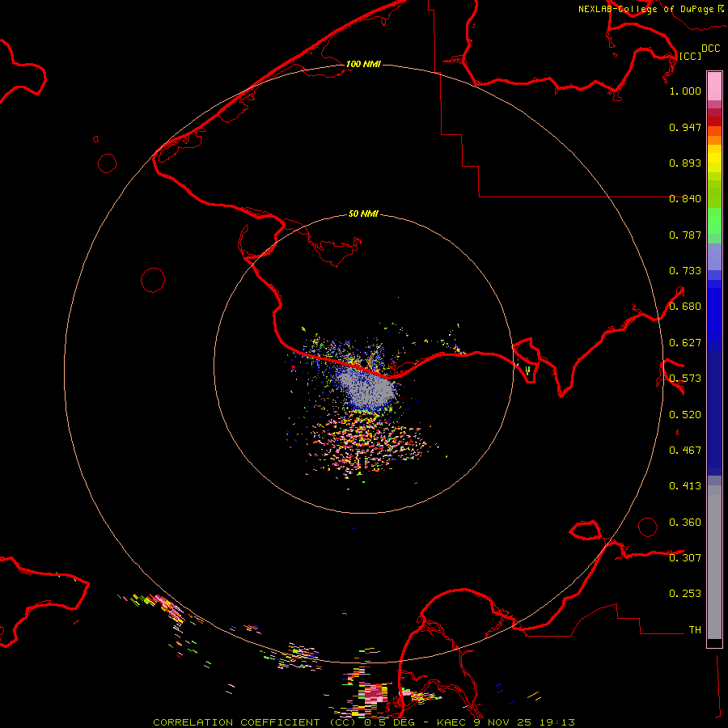Pick the 0.787 scale value
728x728 pixels.
coord(685,235)
